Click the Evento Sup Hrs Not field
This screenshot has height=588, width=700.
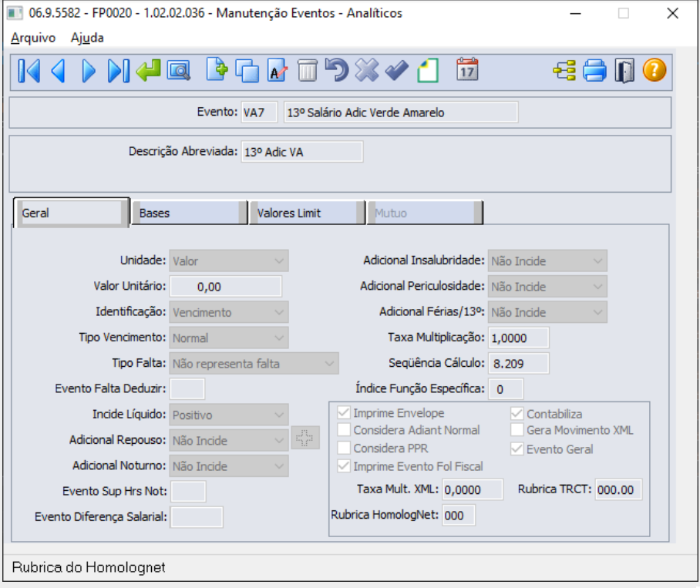point(188,491)
